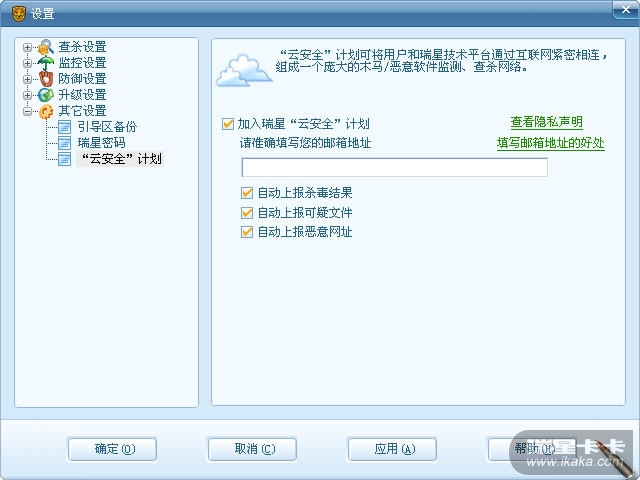This screenshot has height=480, width=640.
Task: Open the 填写邮箱地址的好处 link
Action: tap(551, 143)
